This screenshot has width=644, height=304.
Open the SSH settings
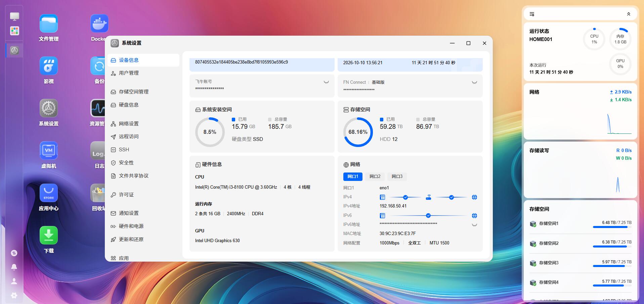pyautogui.click(x=143, y=150)
